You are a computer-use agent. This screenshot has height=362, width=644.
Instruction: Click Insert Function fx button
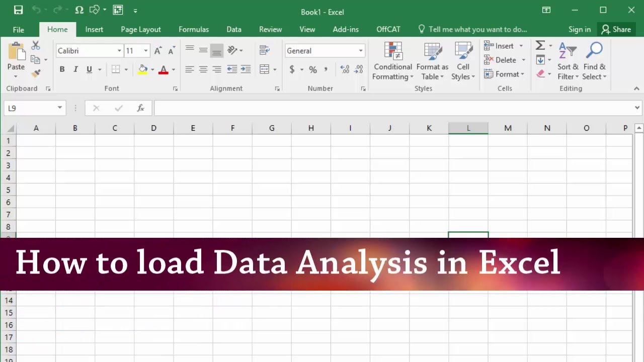tap(141, 108)
